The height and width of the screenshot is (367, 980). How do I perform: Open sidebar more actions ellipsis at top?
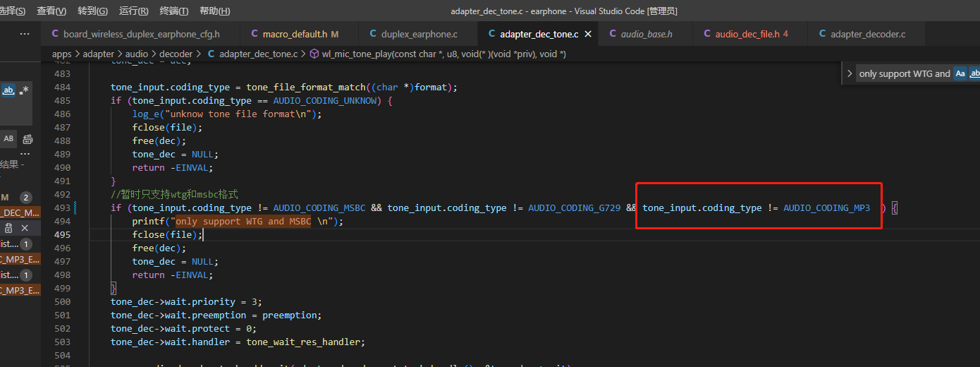pyautogui.click(x=25, y=34)
